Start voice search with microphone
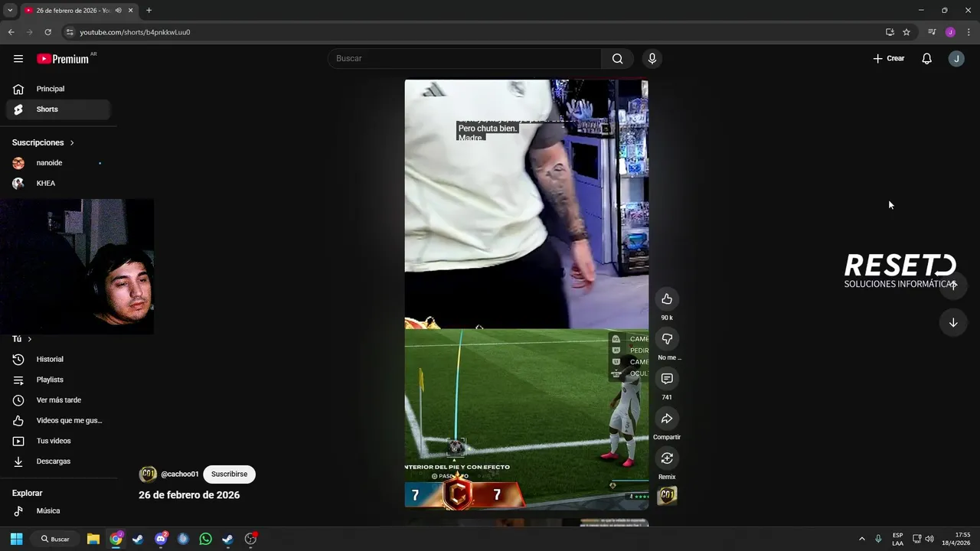The height and width of the screenshot is (551, 980). (x=652, y=59)
